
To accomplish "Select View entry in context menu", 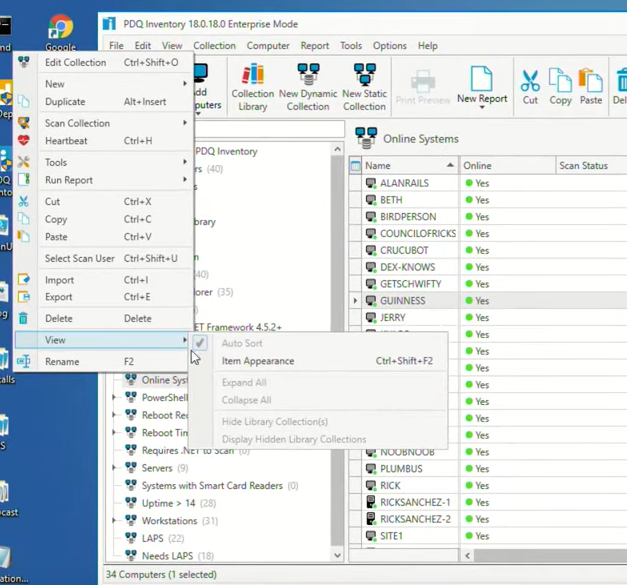I will 104,340.
